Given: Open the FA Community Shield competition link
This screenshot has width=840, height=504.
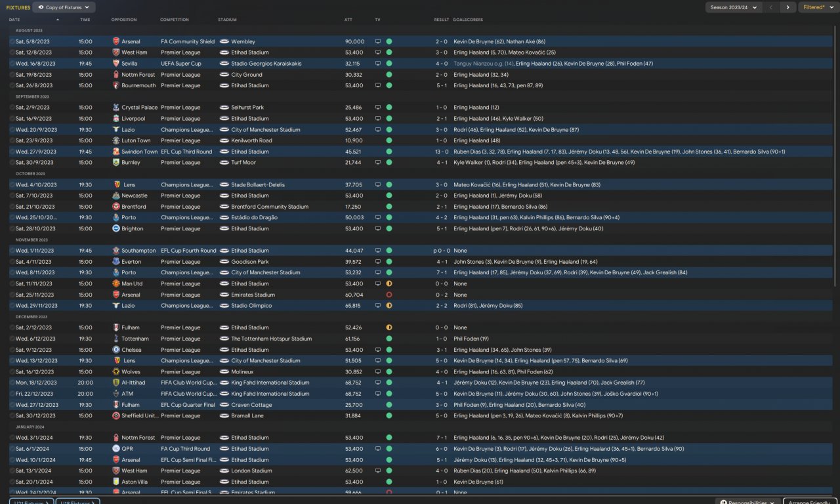Looking at the screenshot, I should click(x=188, y=41).
